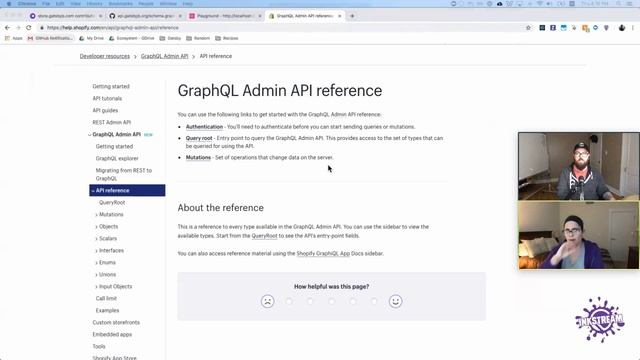Open the Random bookmarks folder
Image resolution: width=640 pixels, height=360 pixels.
pyautogui.click(x=198, y=38)
